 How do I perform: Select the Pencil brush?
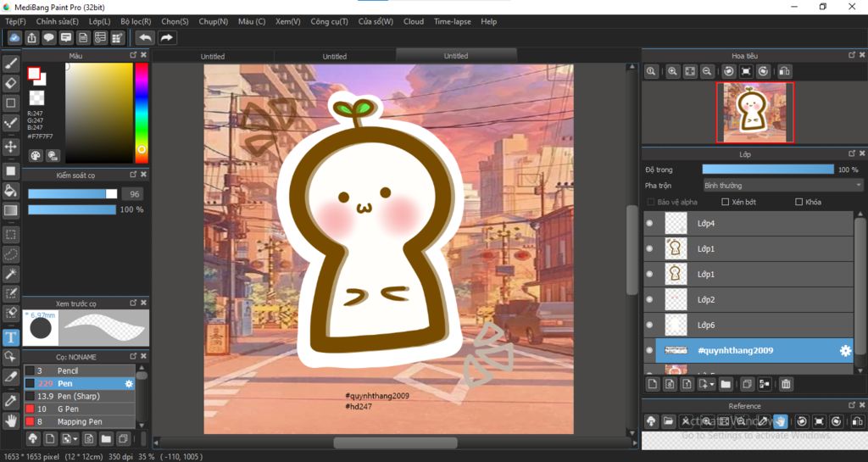click(80, 370)
